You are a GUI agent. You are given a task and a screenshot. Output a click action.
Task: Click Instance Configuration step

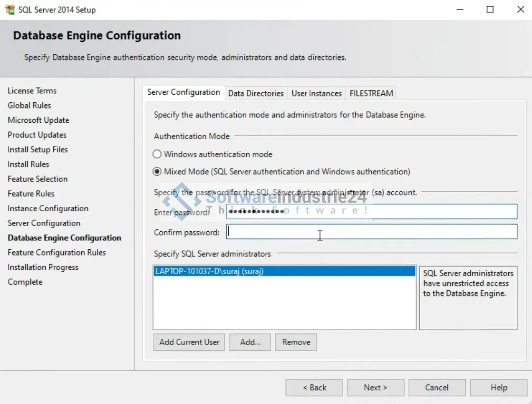pyautogui.click(x=48, y=208)
